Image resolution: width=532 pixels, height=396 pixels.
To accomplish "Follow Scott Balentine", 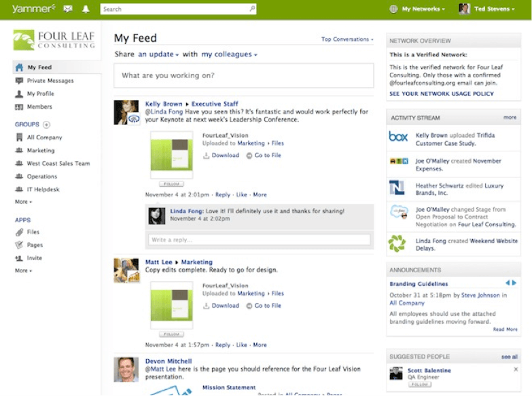I will (421, 384).
